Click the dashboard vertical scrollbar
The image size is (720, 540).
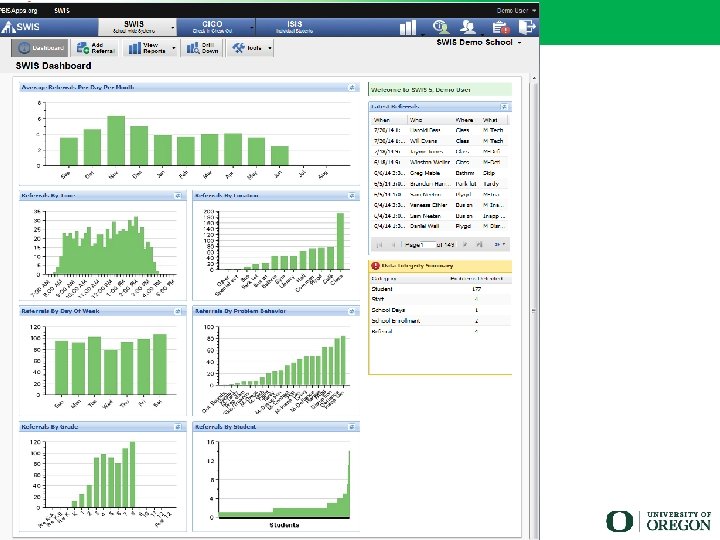[534, 309]
